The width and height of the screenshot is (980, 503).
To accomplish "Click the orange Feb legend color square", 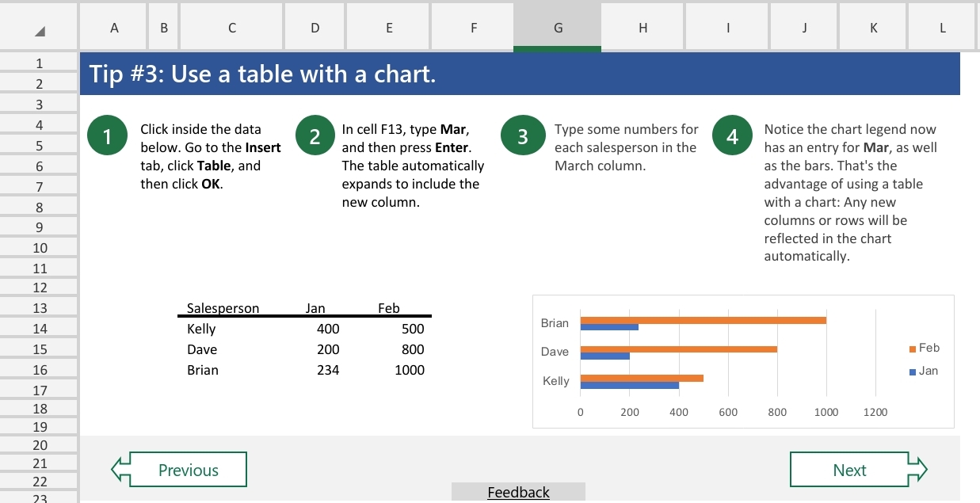I will (x=913, y=347).
